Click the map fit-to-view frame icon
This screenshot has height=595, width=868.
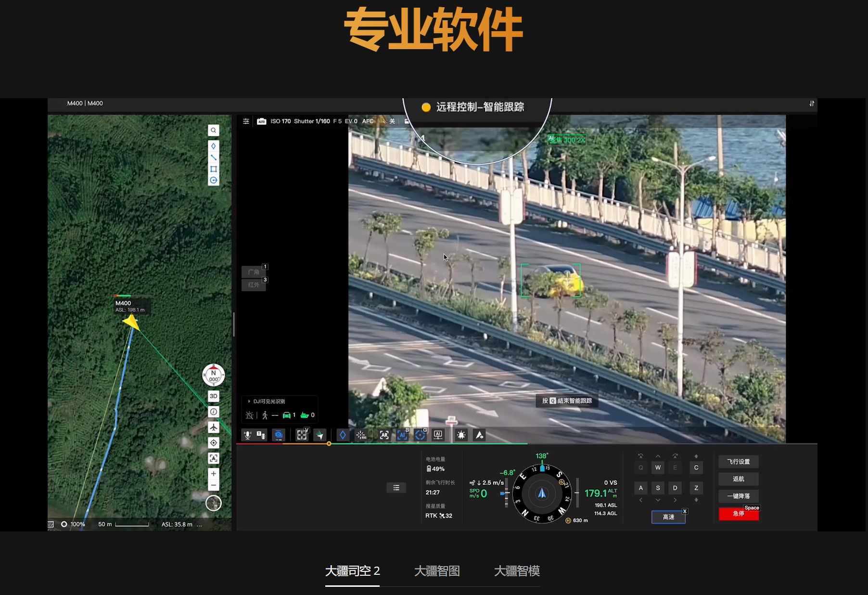click(214, 458)
